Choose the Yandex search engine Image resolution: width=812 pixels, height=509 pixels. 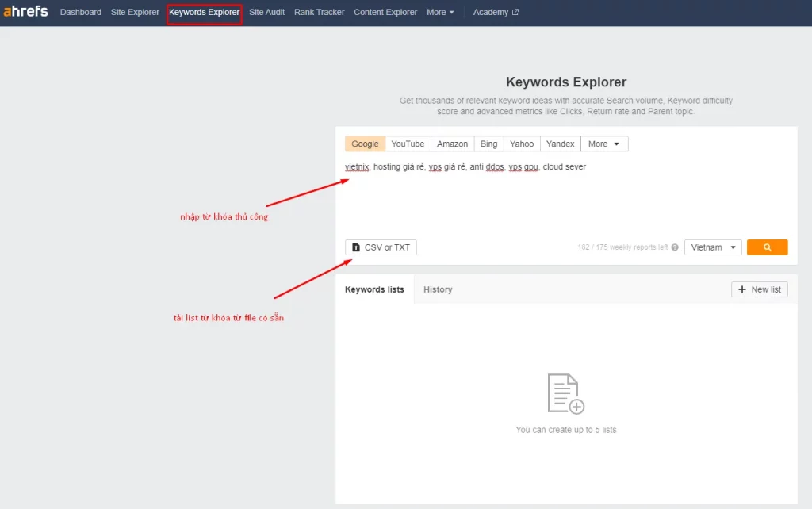click(561, 144)
